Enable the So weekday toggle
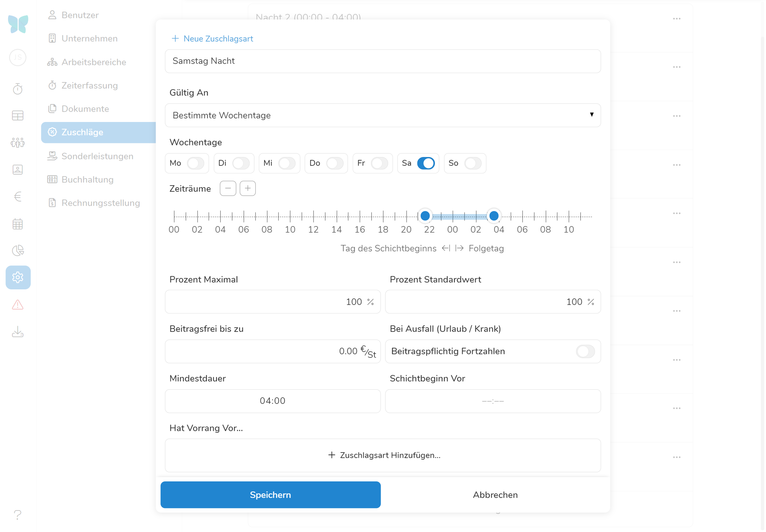 (473, 163)
